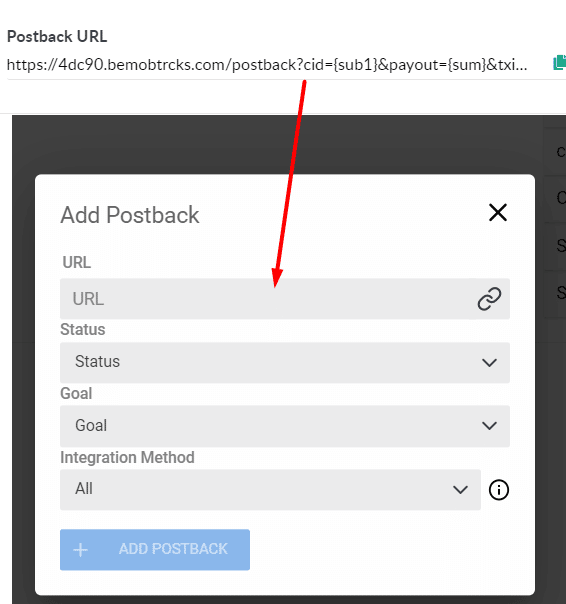
Task: Click the bemobtrcks postback URL text
Action: tap(267, 65)
